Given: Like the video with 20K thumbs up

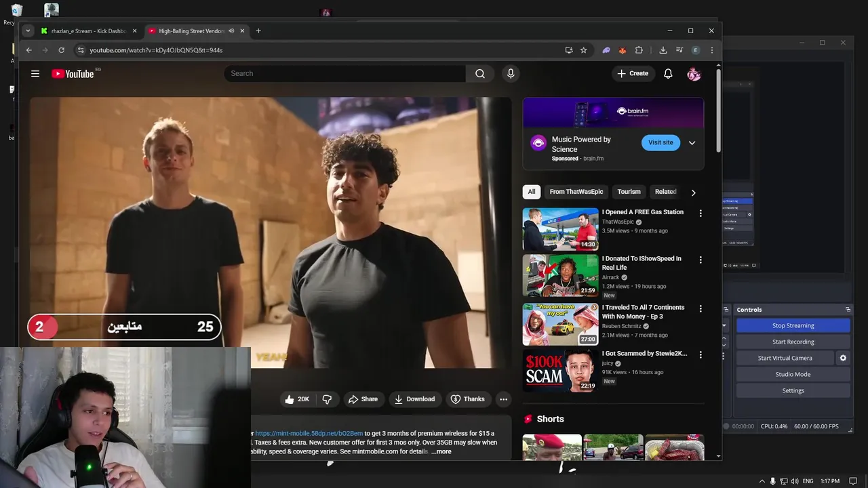Looking at the screenshot, I should (x=297, y=399).
